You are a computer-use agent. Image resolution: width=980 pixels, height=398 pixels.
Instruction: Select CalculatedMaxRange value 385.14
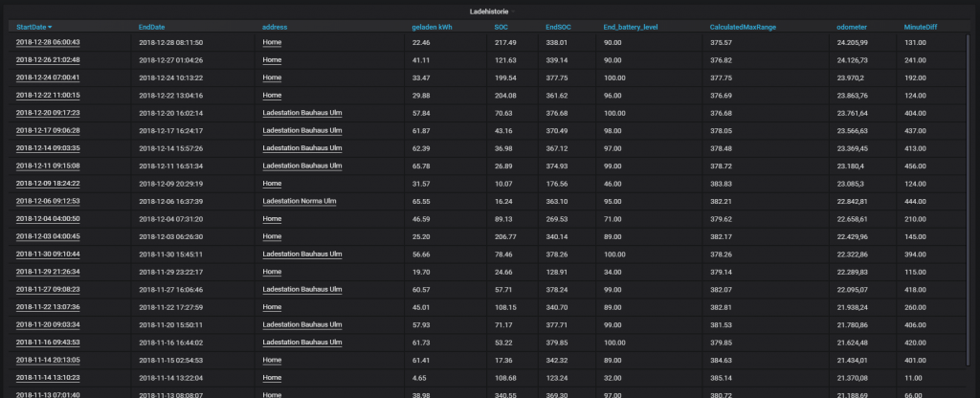(x=722, y=377)
